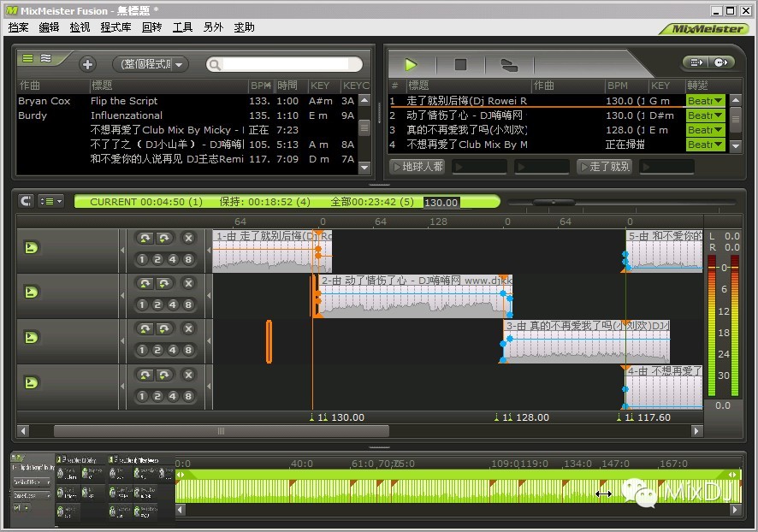Sort library by KEY column header
758x532 pixels.
323,86
